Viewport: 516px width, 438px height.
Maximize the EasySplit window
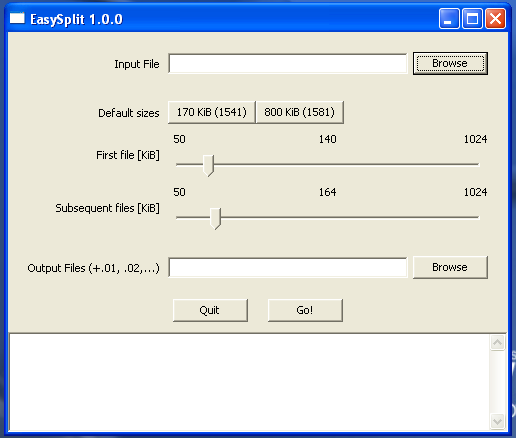[x=472, y=19]
